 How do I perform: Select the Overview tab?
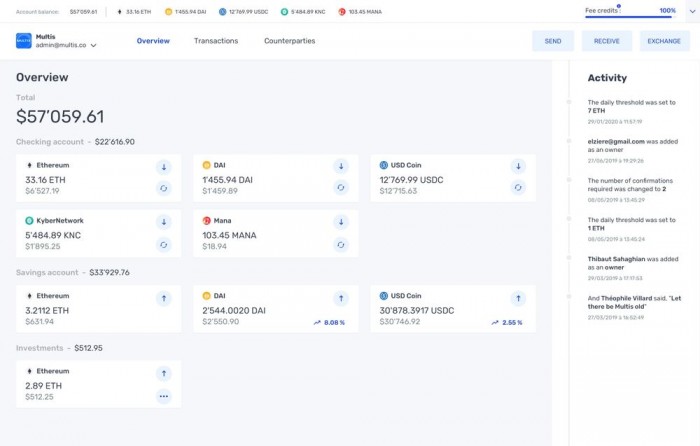point(153,41)
